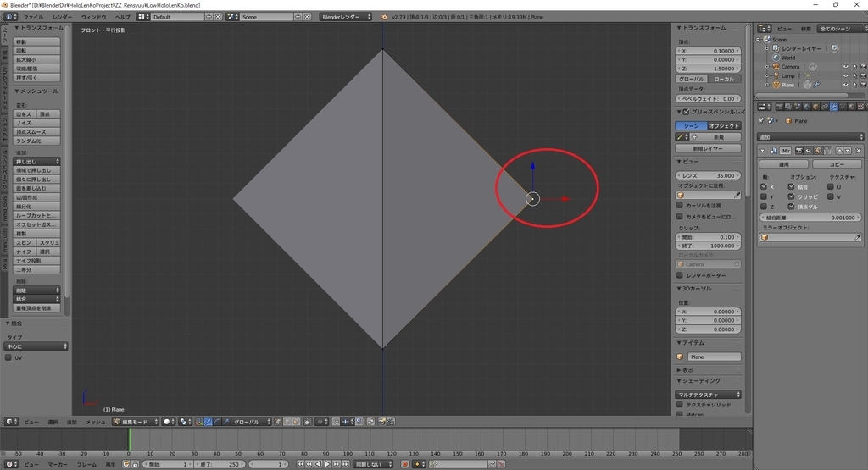Click the 重複頂点を削除 button
868x470 pixels.
click(36, 308)
